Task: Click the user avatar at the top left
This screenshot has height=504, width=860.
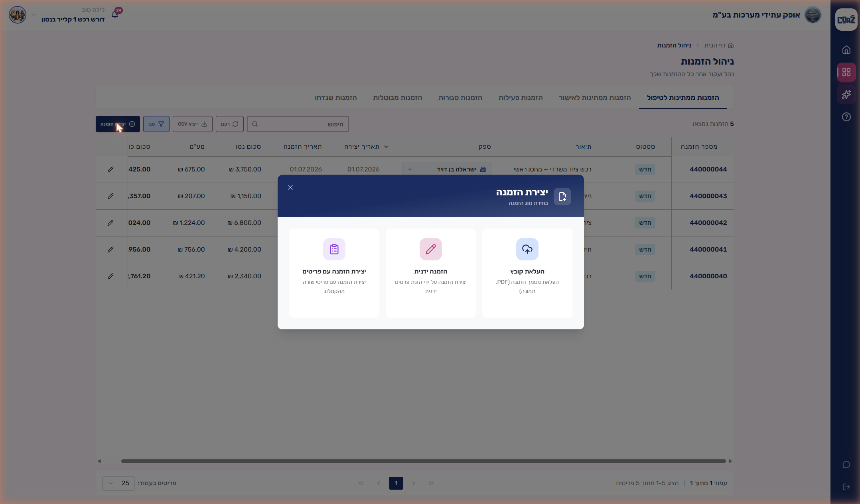Action: tap(18, 15)
